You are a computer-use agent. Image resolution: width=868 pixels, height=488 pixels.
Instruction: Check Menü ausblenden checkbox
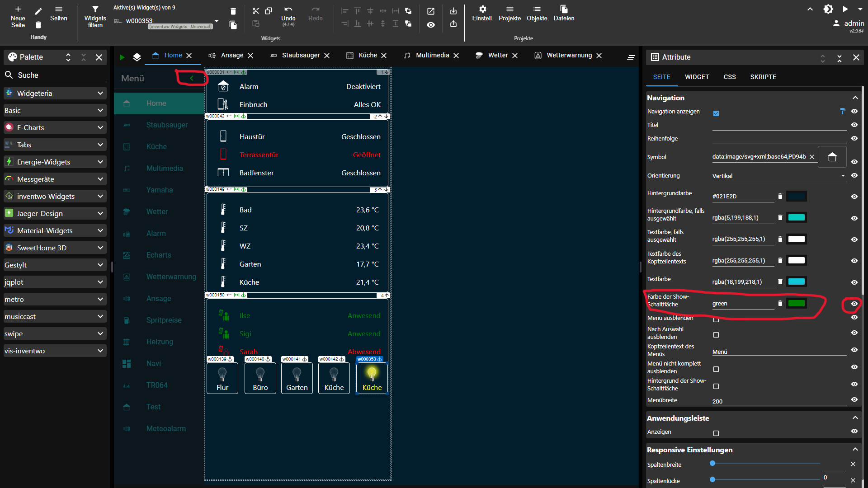(x=716, y=320)
